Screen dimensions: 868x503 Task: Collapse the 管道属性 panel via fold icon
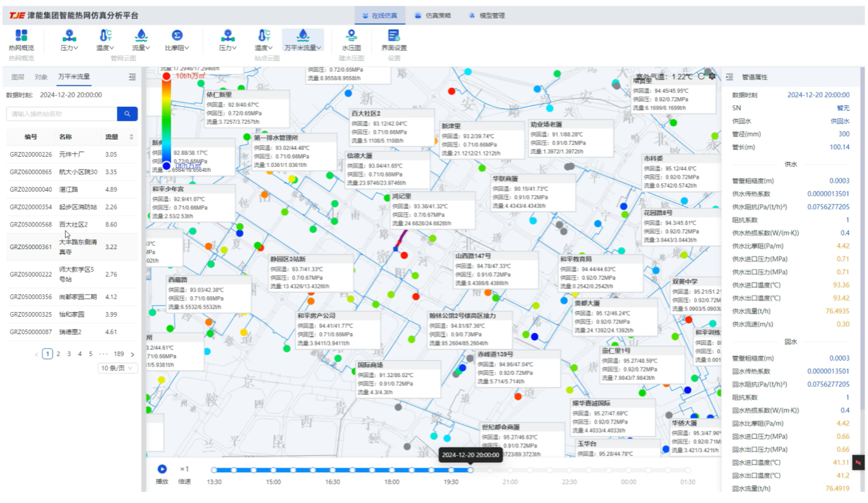(x=730, y=77)
